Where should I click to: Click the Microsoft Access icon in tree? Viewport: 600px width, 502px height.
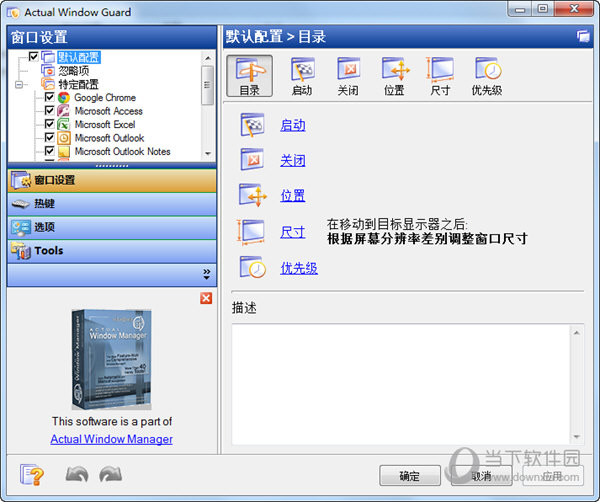click(x=64, y=111)
